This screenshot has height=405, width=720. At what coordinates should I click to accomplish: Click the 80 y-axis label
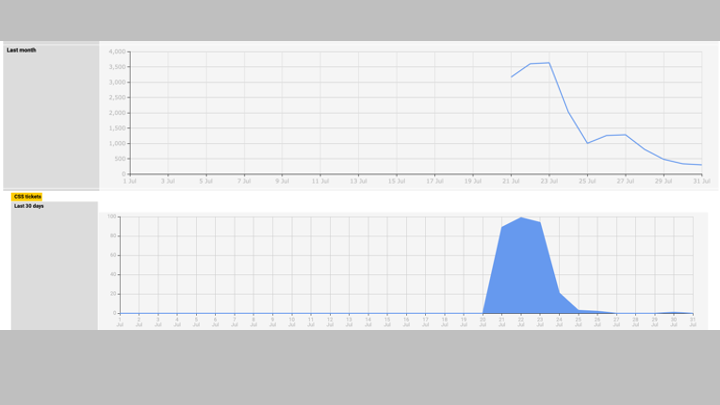[113, 236]
